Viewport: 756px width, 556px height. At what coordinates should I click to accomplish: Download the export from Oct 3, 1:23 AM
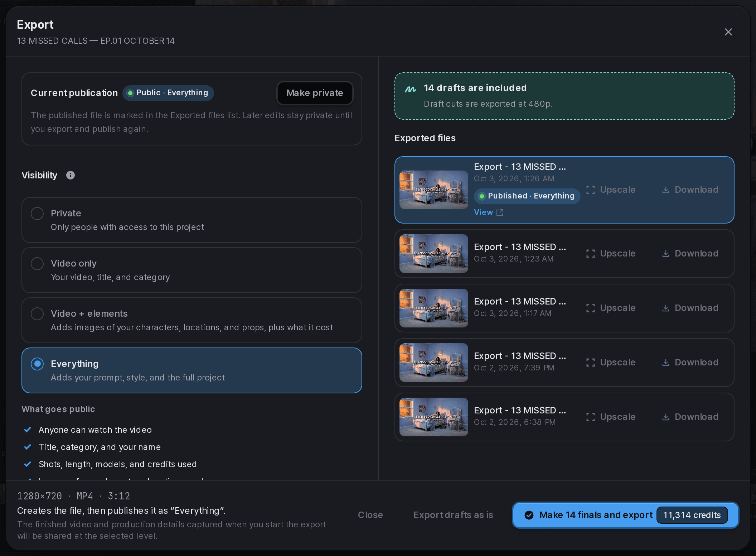pyautogui.click(x=690, y=254)
